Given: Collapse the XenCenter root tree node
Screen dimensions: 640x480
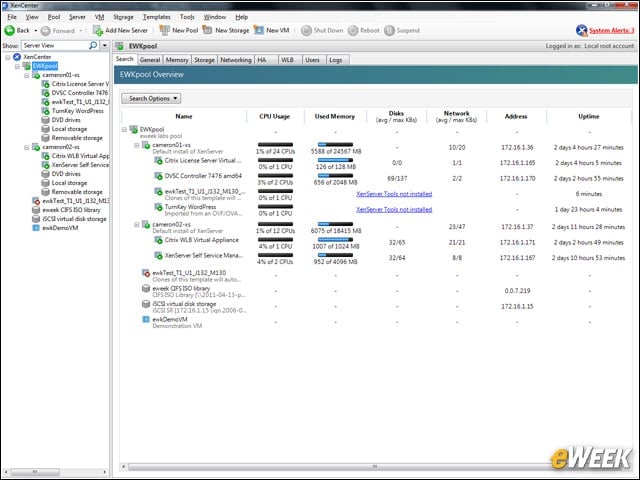Looking at the screenshot, I should point(8,57).
